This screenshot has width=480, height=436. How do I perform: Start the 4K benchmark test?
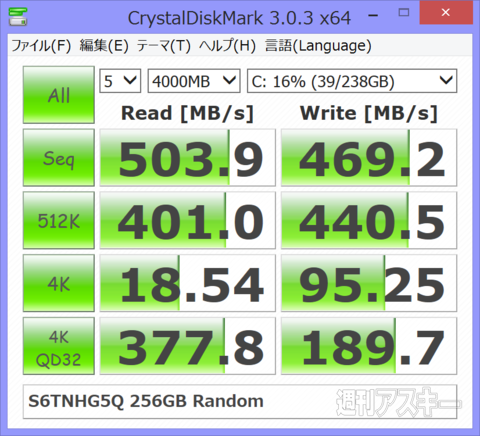59,283
